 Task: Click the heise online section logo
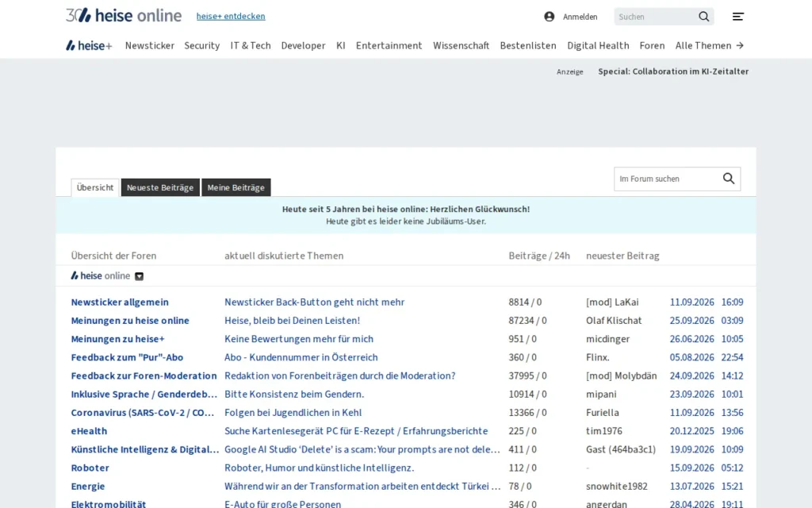[101, 275]
